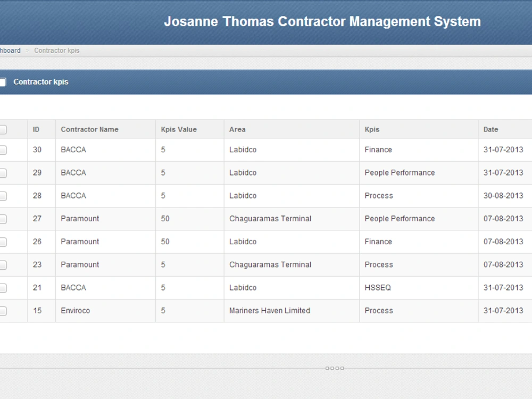Viewport: 532px width, 399px height.
Task: Sort by the ID column header
Action: coord(36,129)
